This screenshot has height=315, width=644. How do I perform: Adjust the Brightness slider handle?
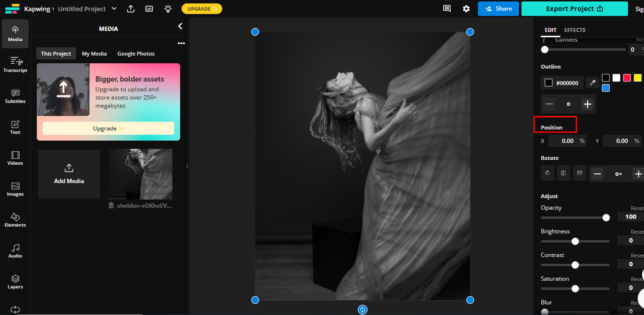point(575,241)
